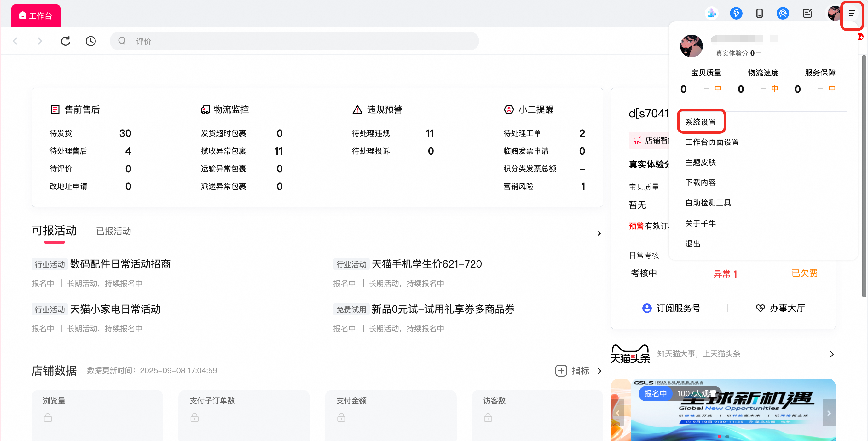The height and width of the screenshot is (441, 868).
Task: Click the blue customer service headset icon
Action: (783, 14)
